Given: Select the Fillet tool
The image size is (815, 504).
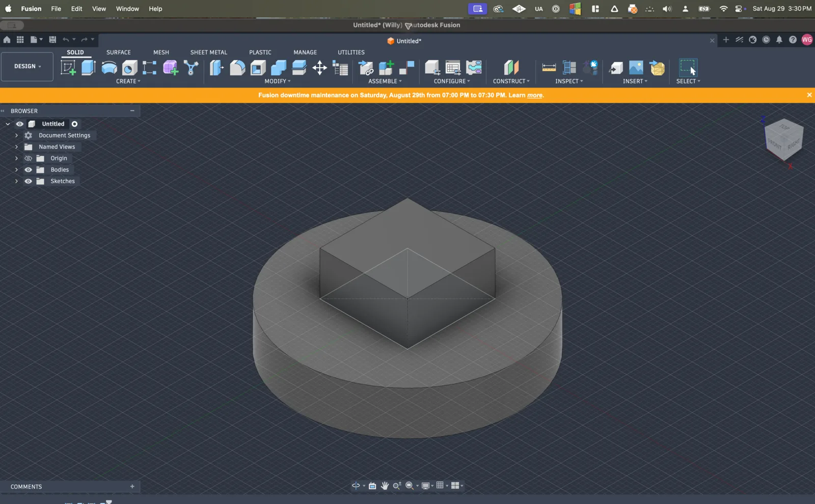Looking at the screenshot, I should click(237, 67).
